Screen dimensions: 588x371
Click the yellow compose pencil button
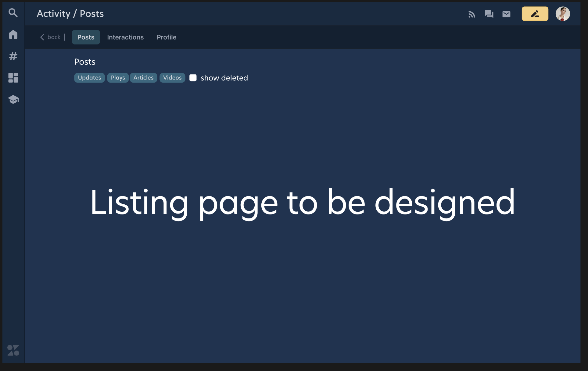point(535,14)
